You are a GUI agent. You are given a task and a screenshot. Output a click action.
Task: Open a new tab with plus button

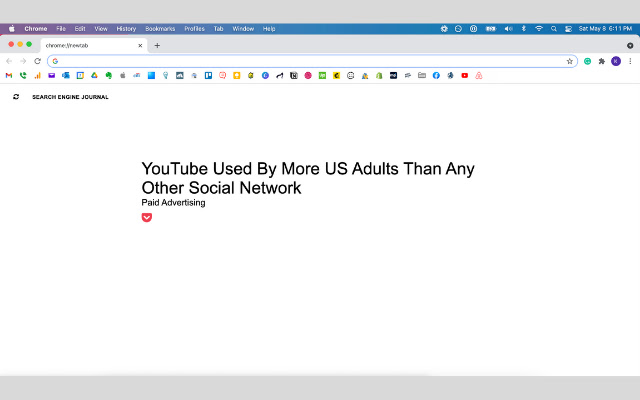tap(157, 45)
